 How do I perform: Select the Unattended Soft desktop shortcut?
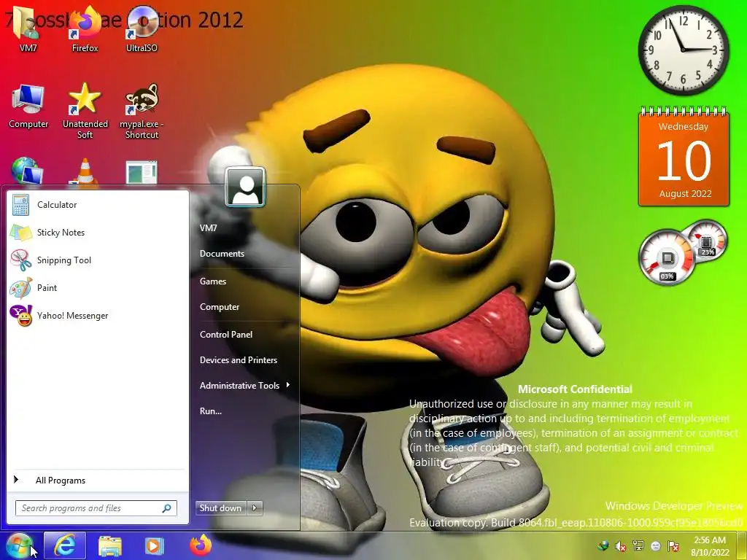tap(85, 111)
